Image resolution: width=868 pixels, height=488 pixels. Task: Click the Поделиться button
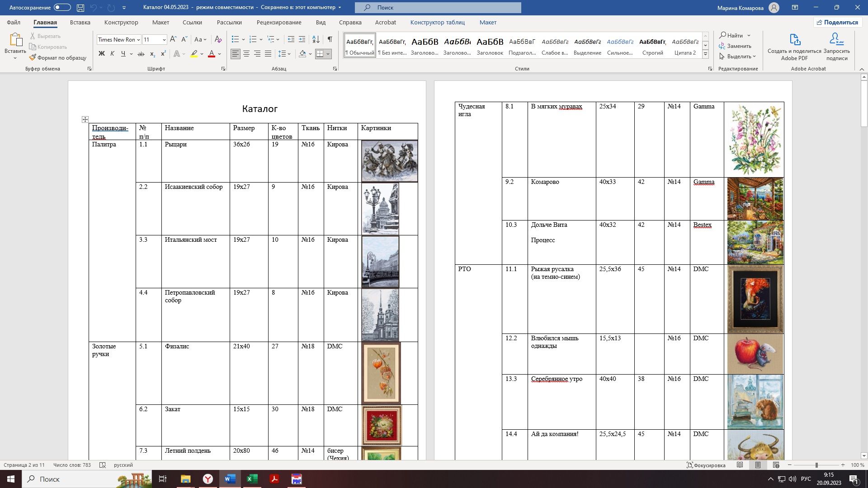pyautogui.click(x=837, y=22)
